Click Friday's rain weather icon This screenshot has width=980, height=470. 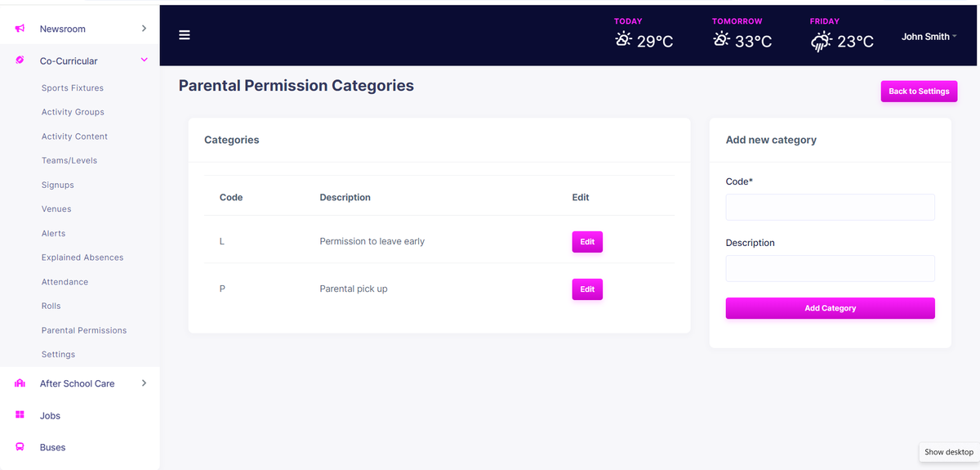tap(821, 42)
